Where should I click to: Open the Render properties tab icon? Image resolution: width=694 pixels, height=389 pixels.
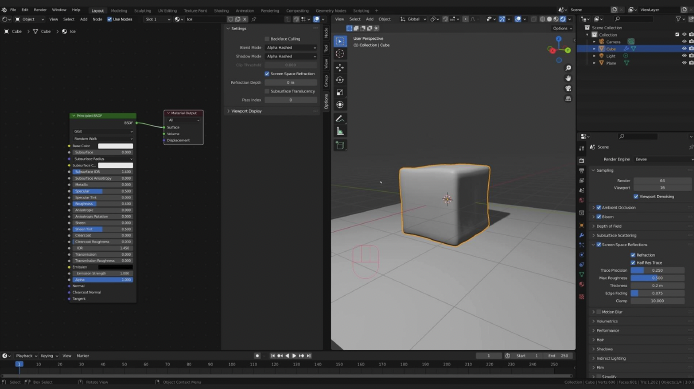(x=582, y=161)
